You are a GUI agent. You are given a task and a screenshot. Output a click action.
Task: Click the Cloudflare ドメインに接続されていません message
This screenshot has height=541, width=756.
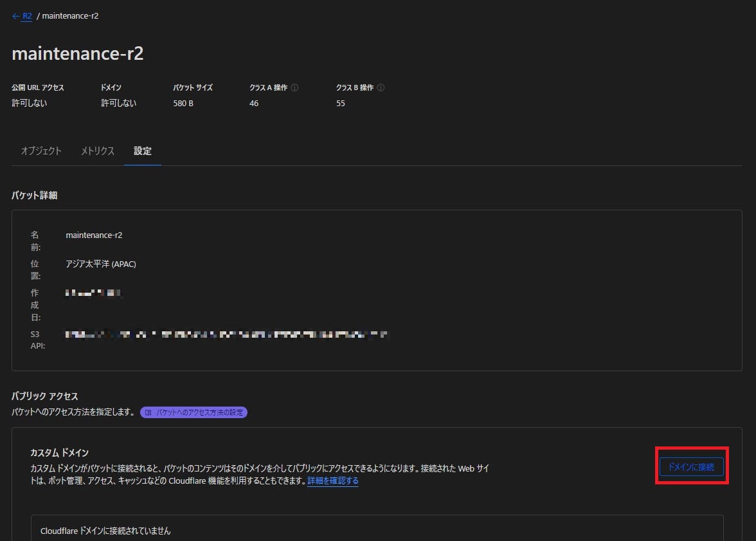click(x=105, y=531)
